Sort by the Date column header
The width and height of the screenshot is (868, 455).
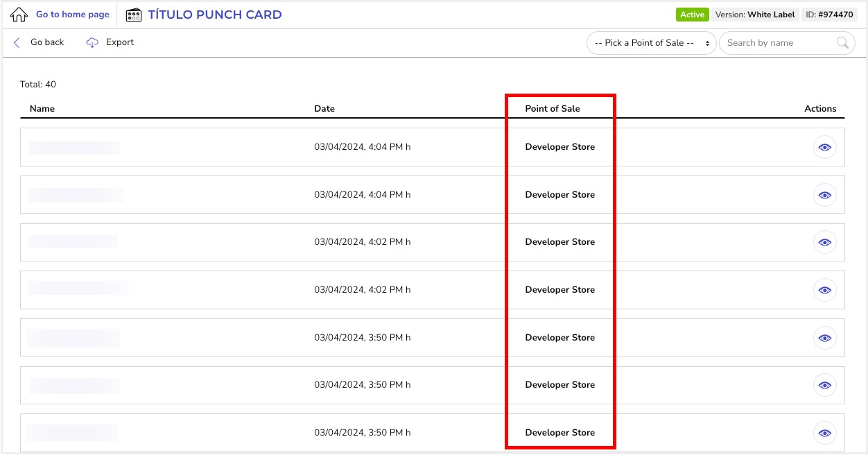coord(324,108)
